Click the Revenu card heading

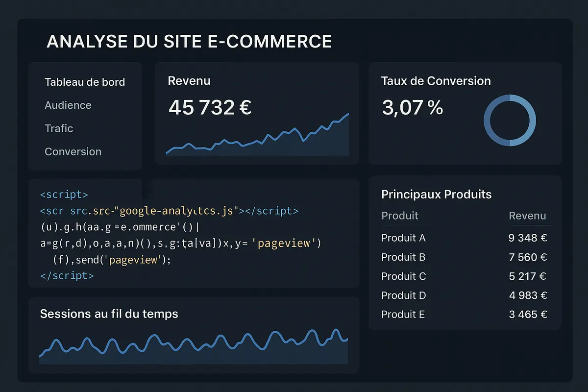pyautogui.click(x=189, y=81)
